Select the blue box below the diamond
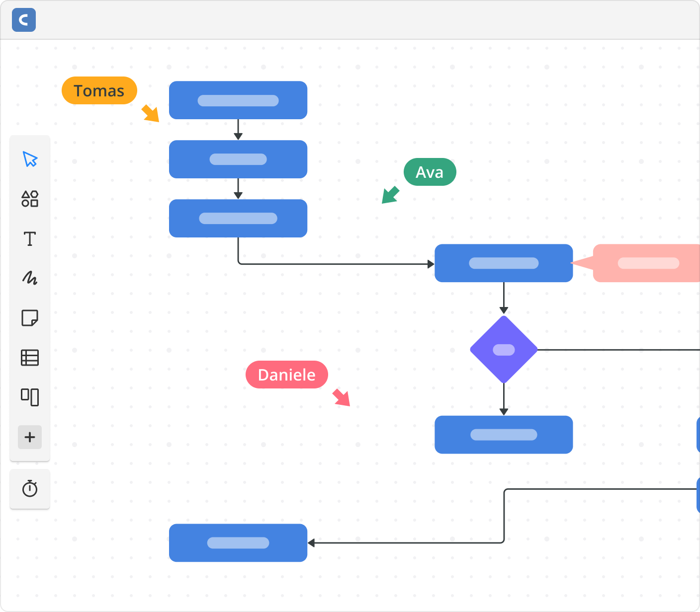This screenshot has width=700, height=612. click(504, 435)
